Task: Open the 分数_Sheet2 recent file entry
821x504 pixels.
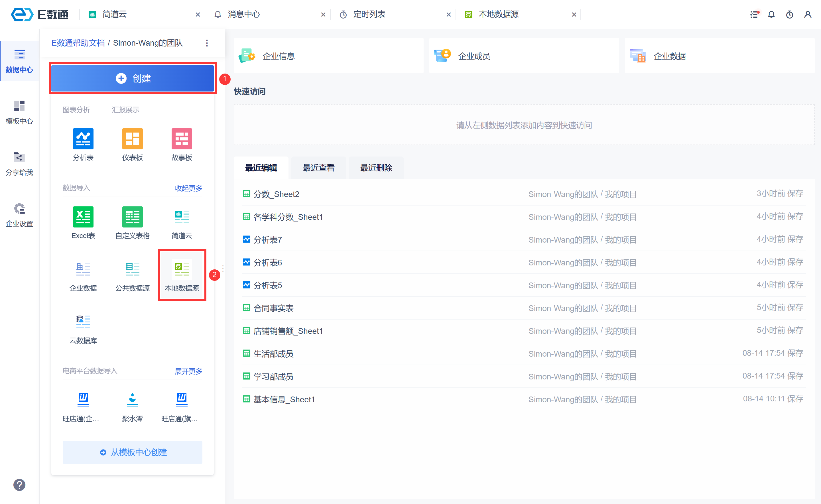Action: point(276,194)
